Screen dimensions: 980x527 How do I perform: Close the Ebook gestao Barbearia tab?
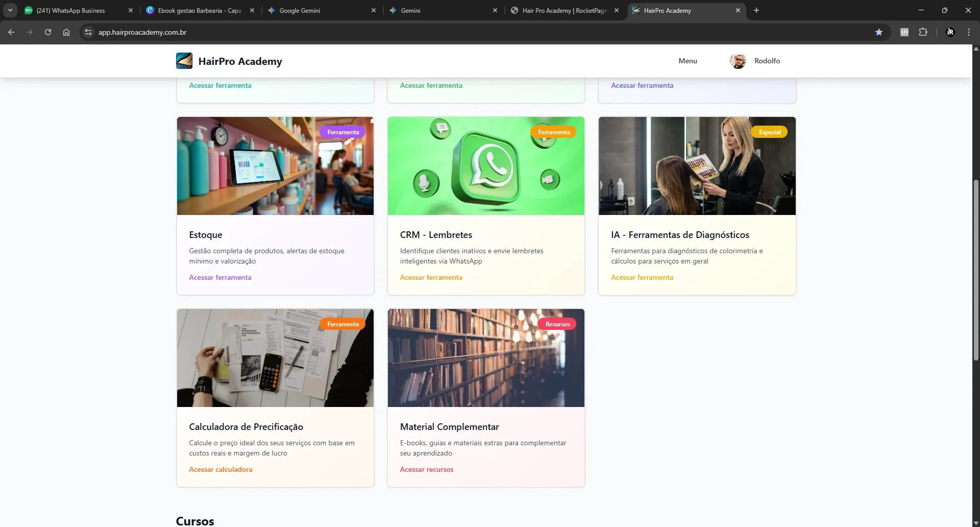point(252,10)
